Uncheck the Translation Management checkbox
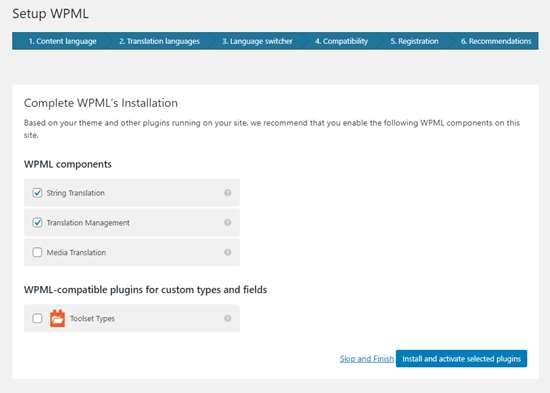550x393 pixels. [x=37, y=222]
